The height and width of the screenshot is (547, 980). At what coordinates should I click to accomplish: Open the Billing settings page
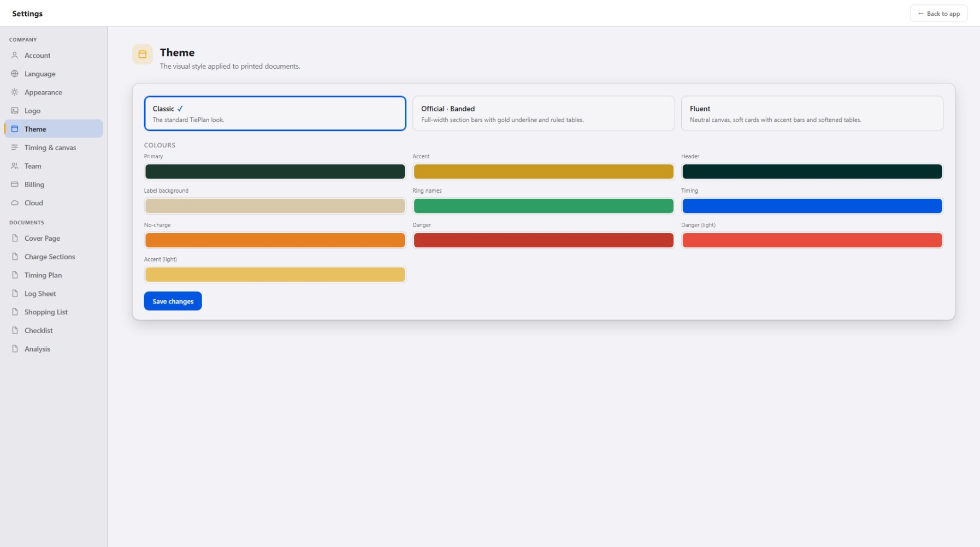pyautogui.click(x=54, y=185)
